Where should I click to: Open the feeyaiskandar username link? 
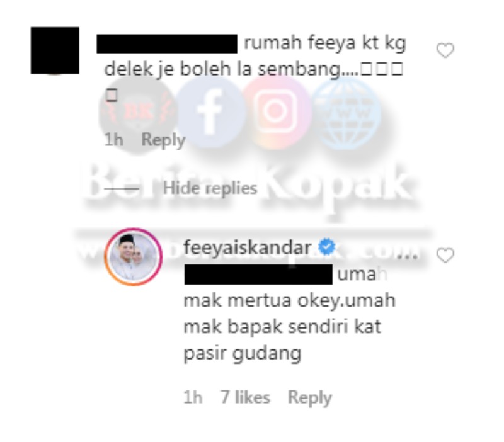pyautogui.click(x=248, y=247)
